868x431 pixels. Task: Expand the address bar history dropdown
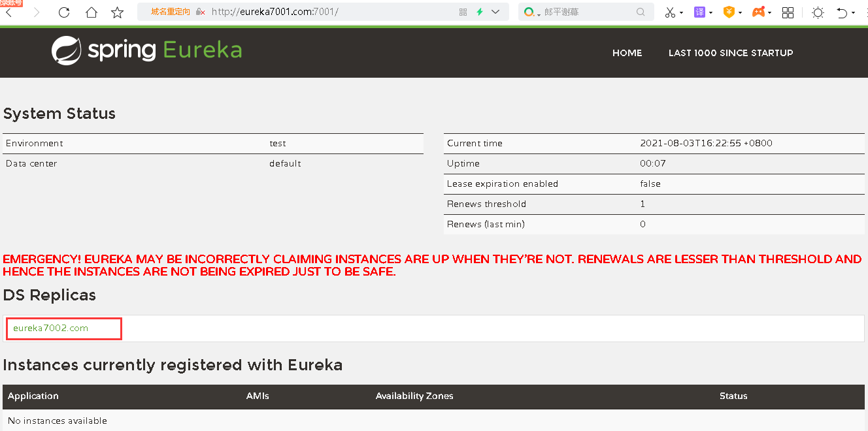tap(495, 12)
